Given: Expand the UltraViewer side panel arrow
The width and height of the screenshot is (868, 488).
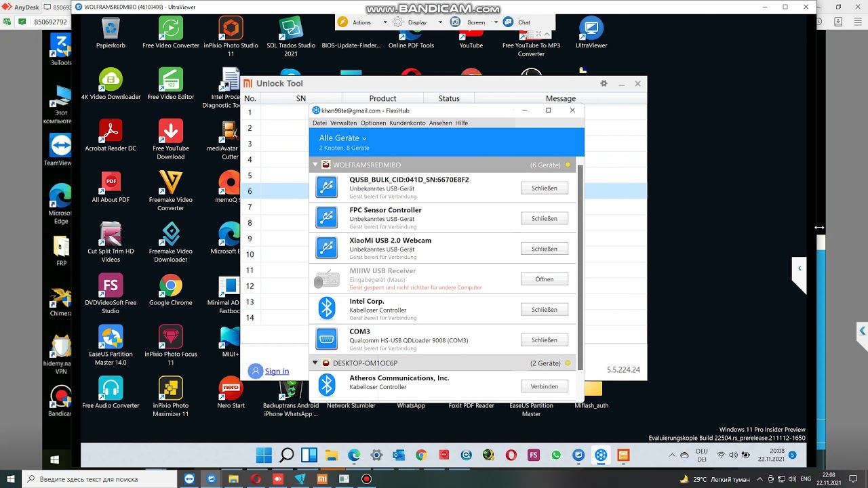Looking at the screenshot, I should [x=799, y=268].
